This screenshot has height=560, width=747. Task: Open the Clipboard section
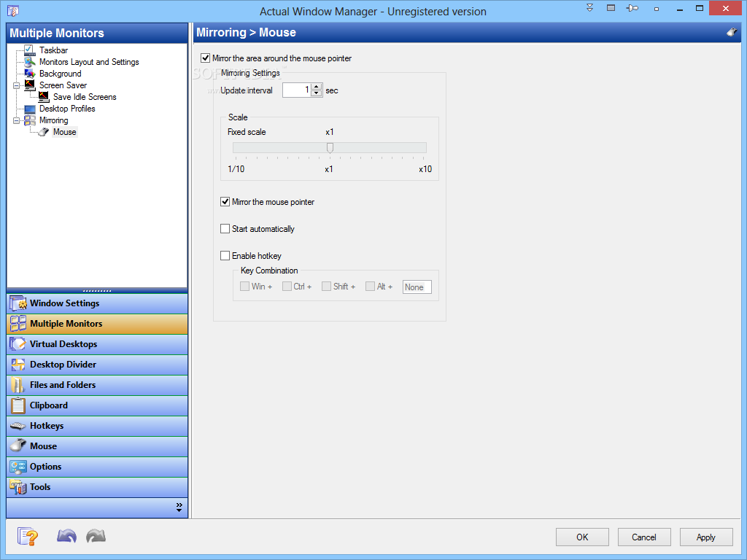pyautogui.click(x=97, y=405)
